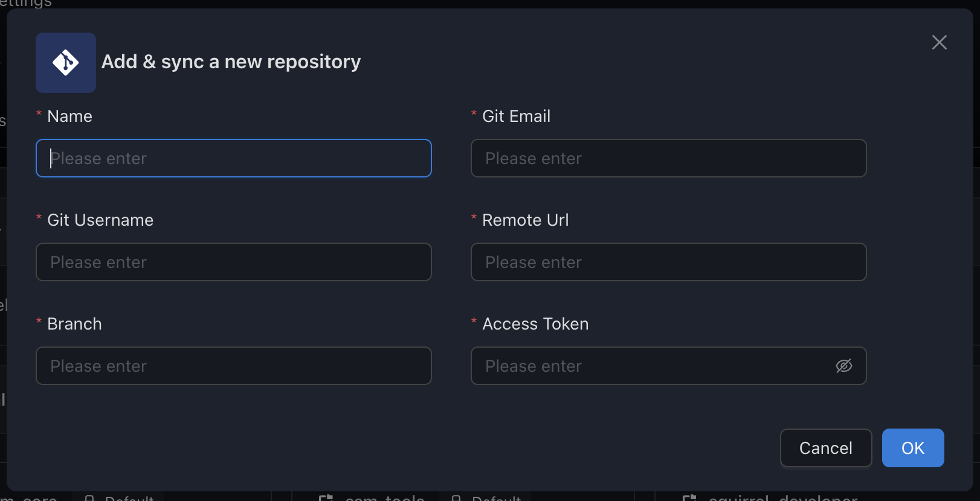The height and width of the screenshot is (501, 980).
Task: Click the Remote Url label
Action: 526,220
